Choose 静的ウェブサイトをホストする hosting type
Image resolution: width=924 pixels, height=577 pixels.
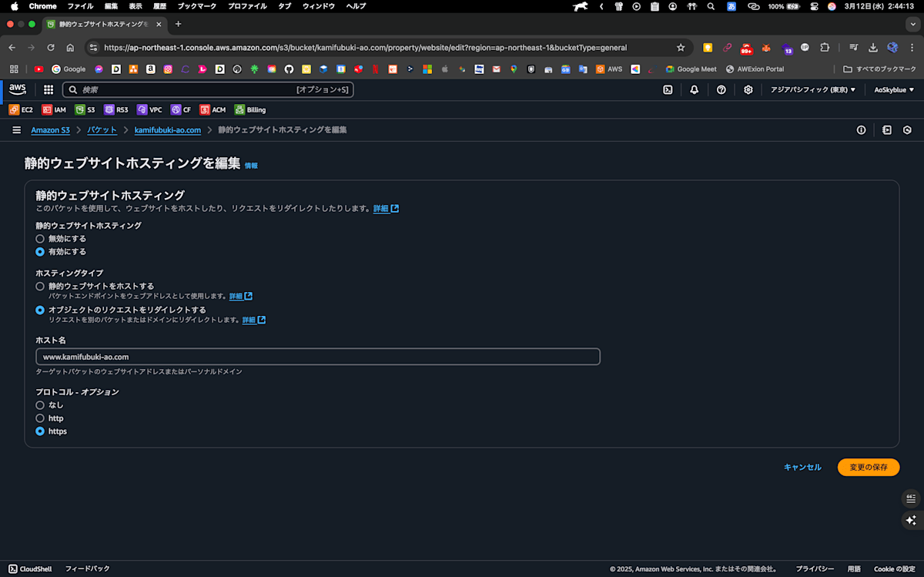tap(40, 286)
